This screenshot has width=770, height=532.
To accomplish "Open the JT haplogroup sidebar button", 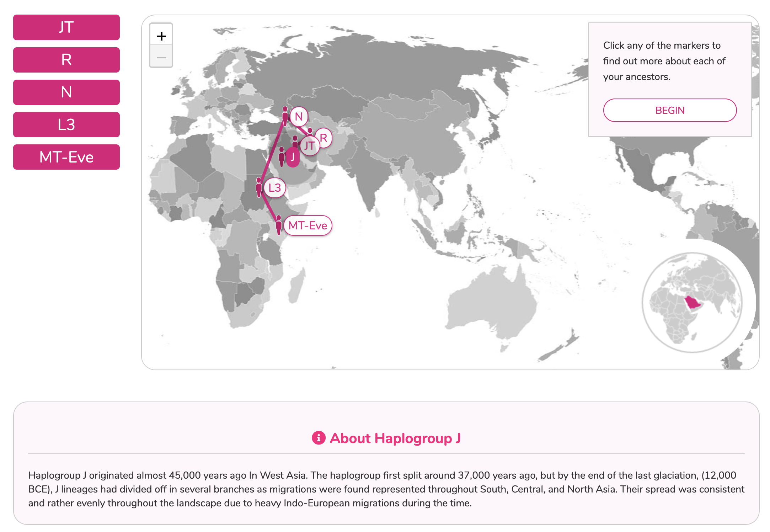I will [x=66, y=27].
